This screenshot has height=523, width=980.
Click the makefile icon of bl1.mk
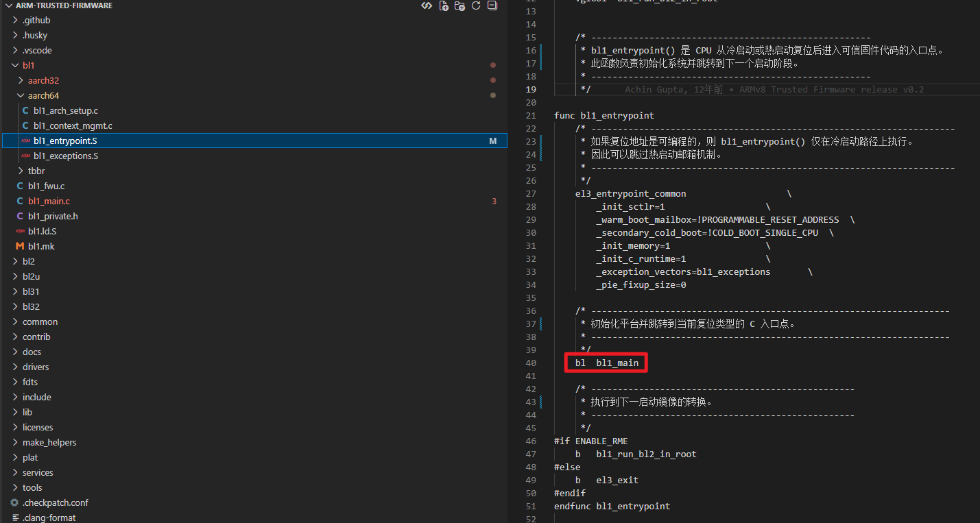point(20,247)
